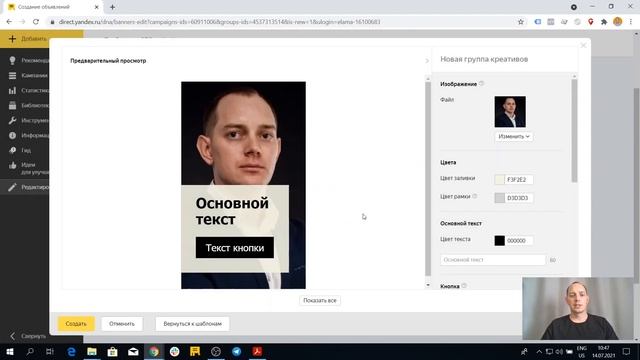The width and height of the screenshot is (640, 360).
Task: Click Показать все button
Action: (320, 300)
